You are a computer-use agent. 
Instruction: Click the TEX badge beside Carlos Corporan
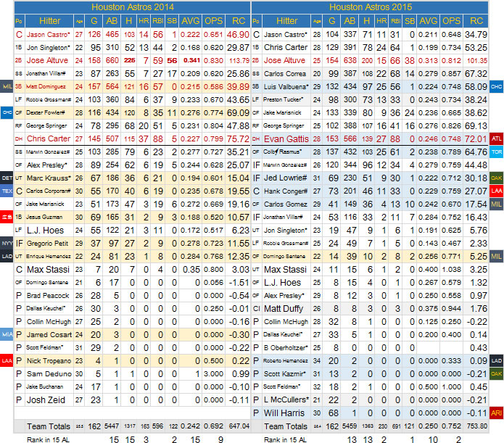(x=7, y=191)
